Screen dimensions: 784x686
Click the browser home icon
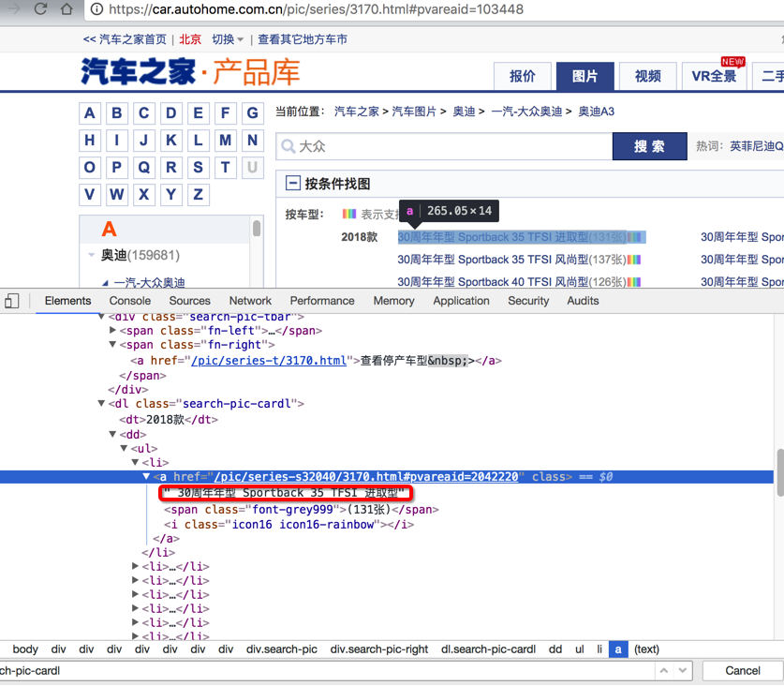pyautogui.click(x=67, y=9)
